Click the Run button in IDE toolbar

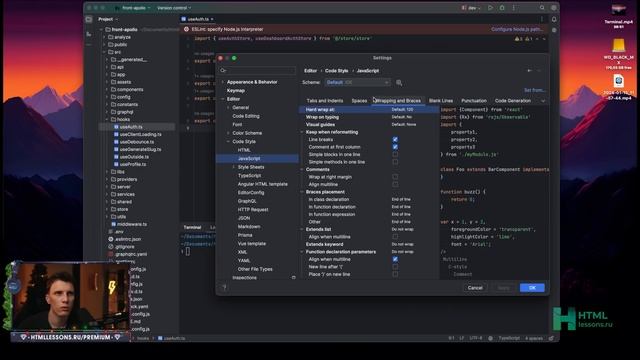tap(490, 8)
